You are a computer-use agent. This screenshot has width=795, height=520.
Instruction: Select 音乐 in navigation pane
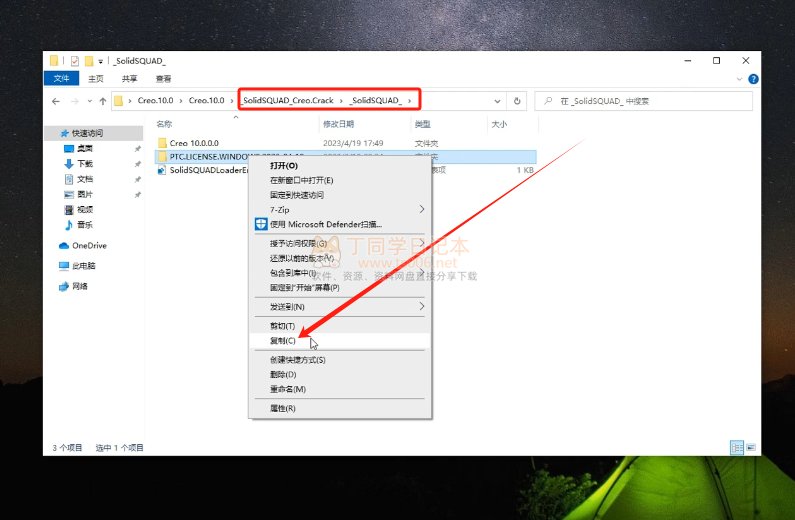(84, 225)
